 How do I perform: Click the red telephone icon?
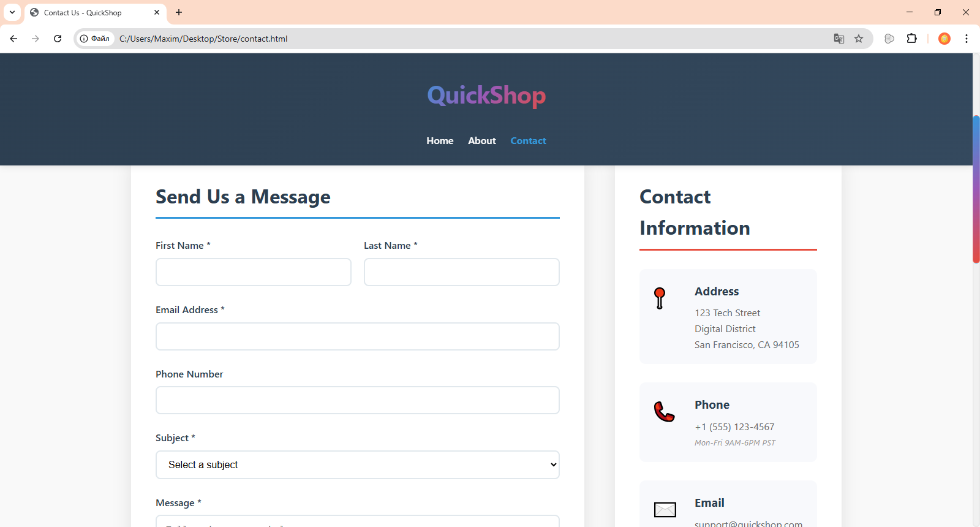(x=664, y=412)
